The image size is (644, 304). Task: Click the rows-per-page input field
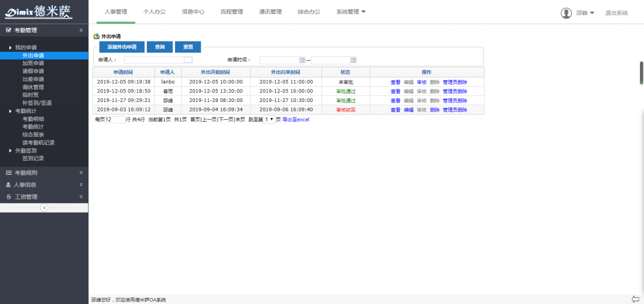115,120
